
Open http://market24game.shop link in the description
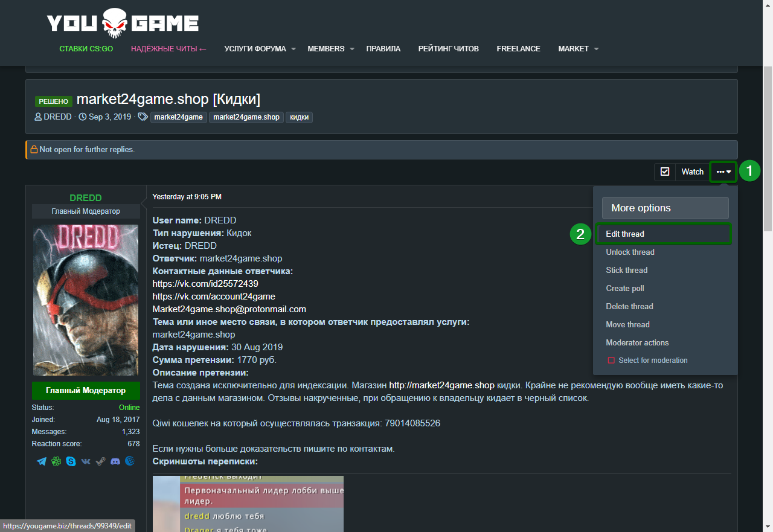pyautogui.click(x=442, y=385)
